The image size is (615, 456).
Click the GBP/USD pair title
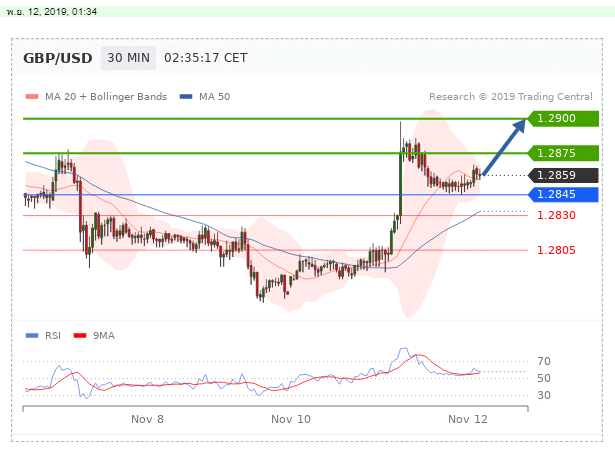[58, 58]
